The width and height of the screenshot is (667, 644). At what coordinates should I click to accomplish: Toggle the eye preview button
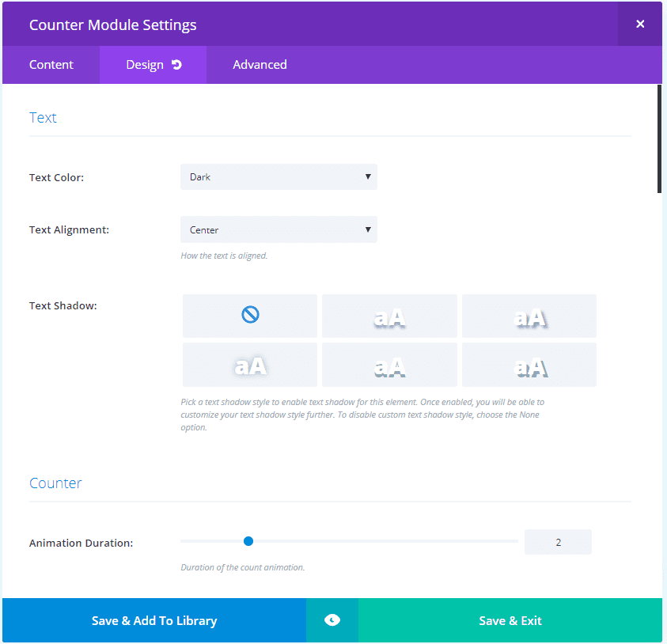(x=332, y=620)
